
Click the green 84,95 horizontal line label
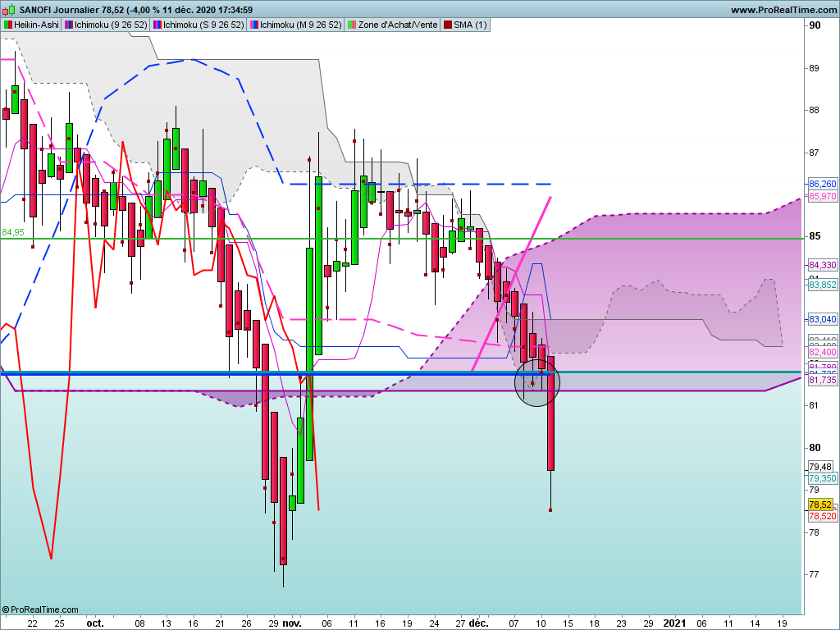point(13,232)
